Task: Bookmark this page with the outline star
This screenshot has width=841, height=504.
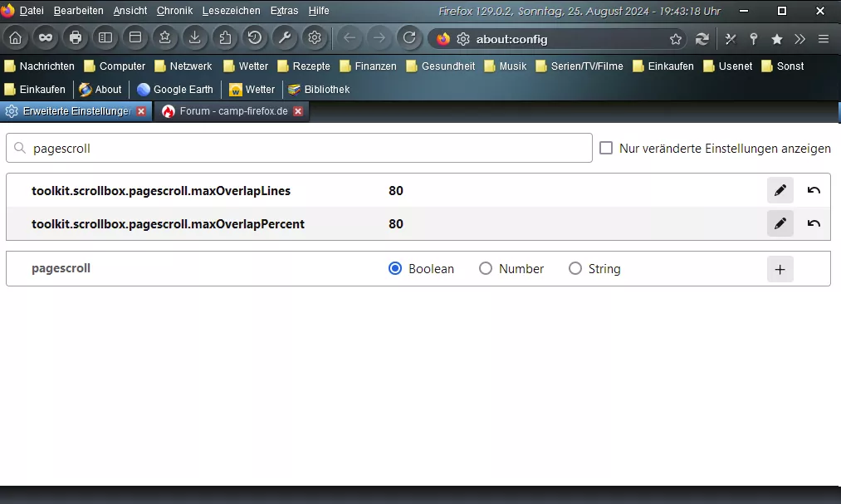Action: coord(676,39)
